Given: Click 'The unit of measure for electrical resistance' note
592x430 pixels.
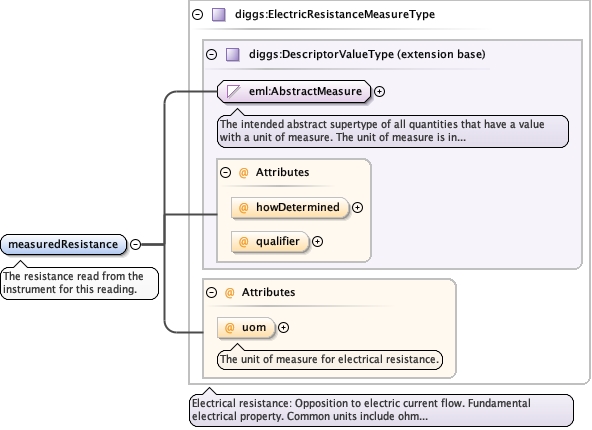Looking at the screenshot, I should click(x=330, y=359).
